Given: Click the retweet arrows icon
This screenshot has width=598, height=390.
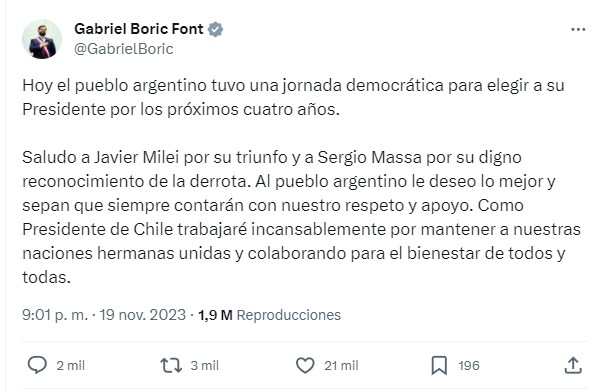Looking at the screenshot, I should pyautogui.click(x=171, y=365).
